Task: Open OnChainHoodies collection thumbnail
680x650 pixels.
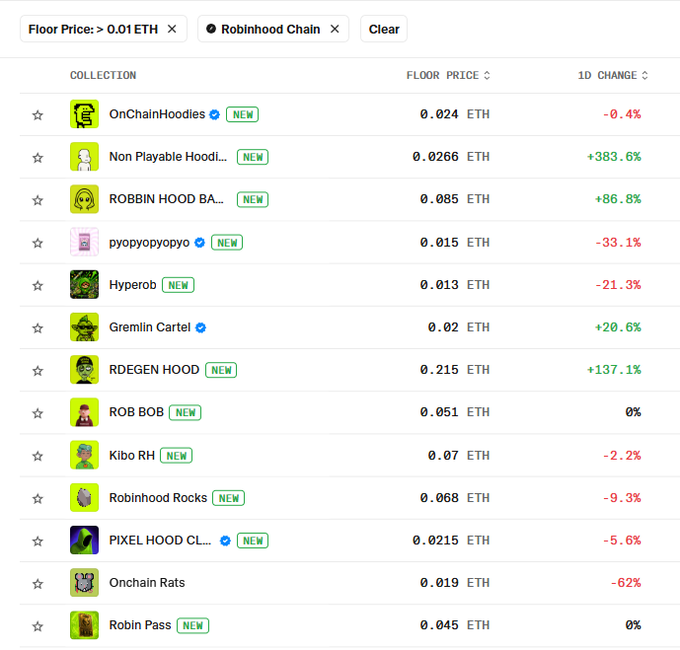Action: coord(84,114)
